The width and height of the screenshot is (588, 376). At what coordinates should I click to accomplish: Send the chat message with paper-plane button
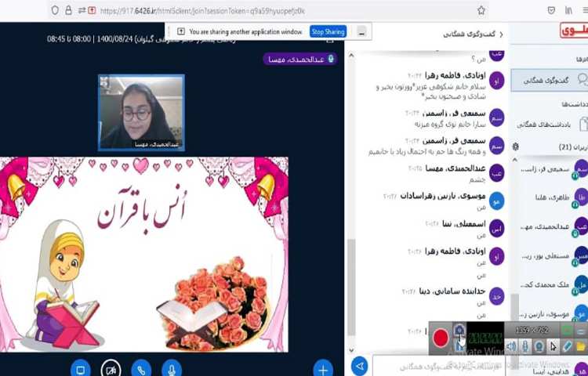tap(360, 366)
